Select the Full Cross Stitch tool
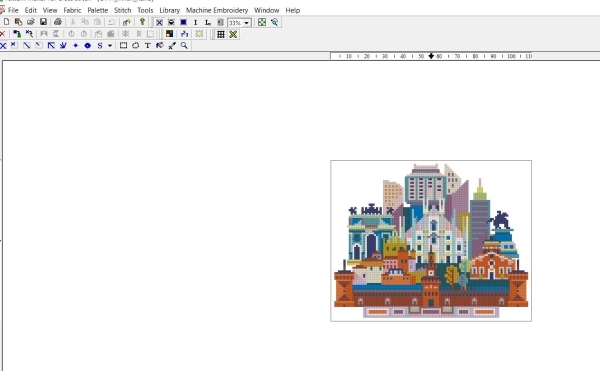 click(3, 46)
